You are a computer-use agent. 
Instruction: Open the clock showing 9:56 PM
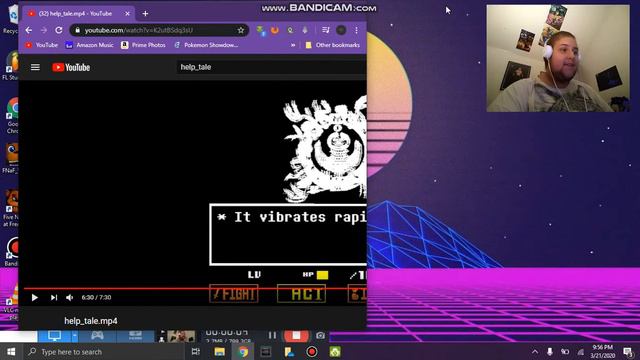click(602, 351)
